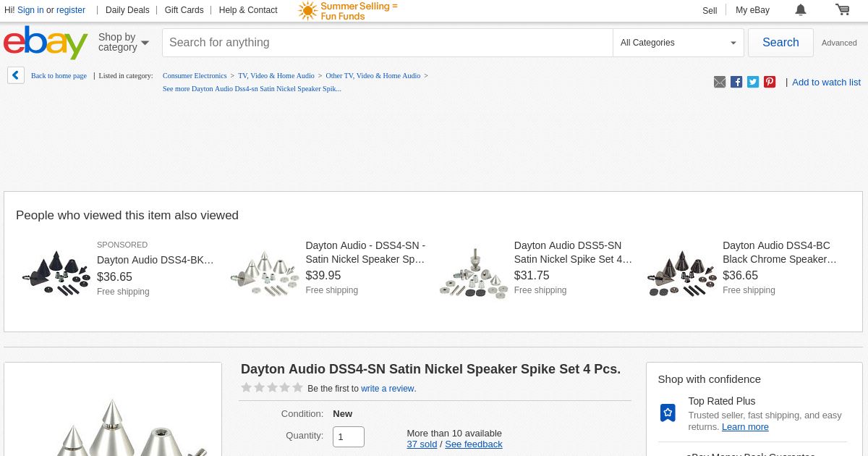
Task: Click the notifications bell icon
Action: coord(800,9)
